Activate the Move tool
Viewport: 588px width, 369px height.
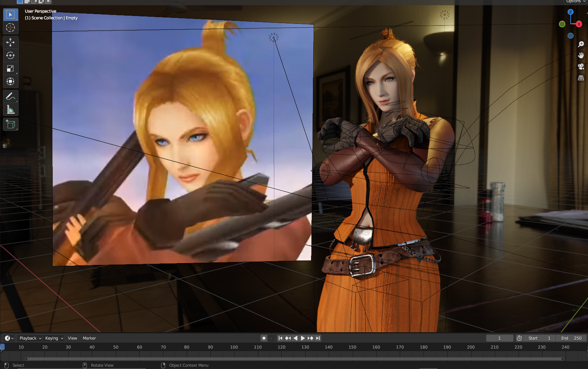click(x=10, y=42)
